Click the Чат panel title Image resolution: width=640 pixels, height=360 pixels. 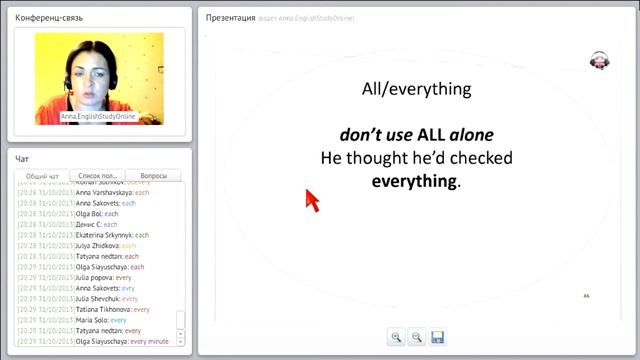(x=22, y=159)
